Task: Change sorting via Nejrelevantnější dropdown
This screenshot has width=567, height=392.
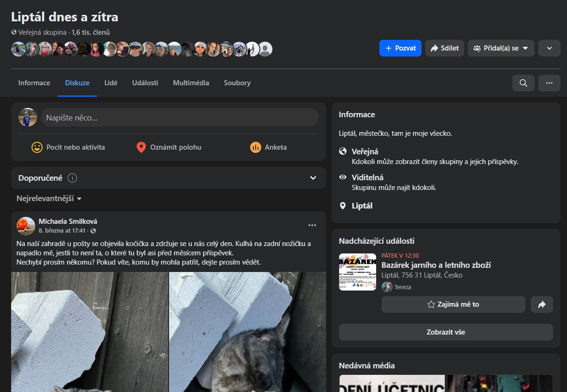Action: [49, 198]
